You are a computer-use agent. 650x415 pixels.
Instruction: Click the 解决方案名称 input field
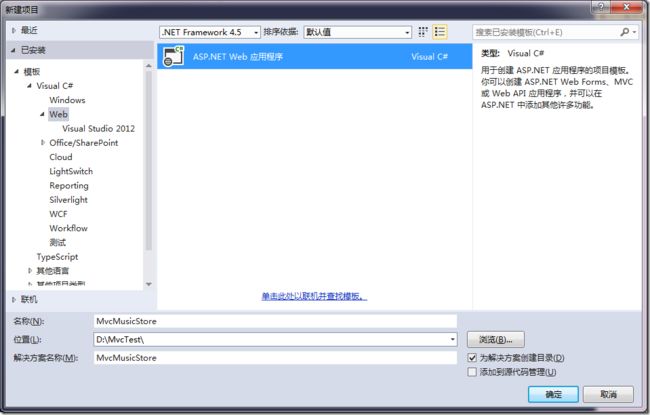(x=275, y=357)
